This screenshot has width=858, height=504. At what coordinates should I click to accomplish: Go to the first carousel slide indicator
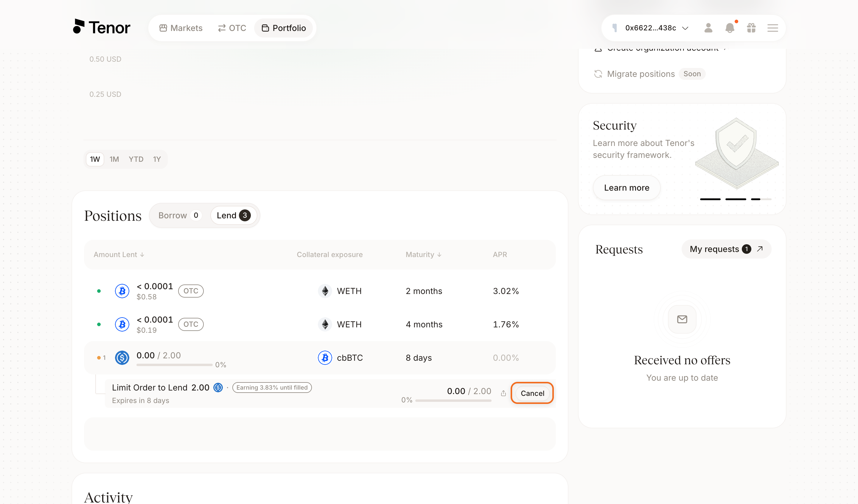[710, 199]
